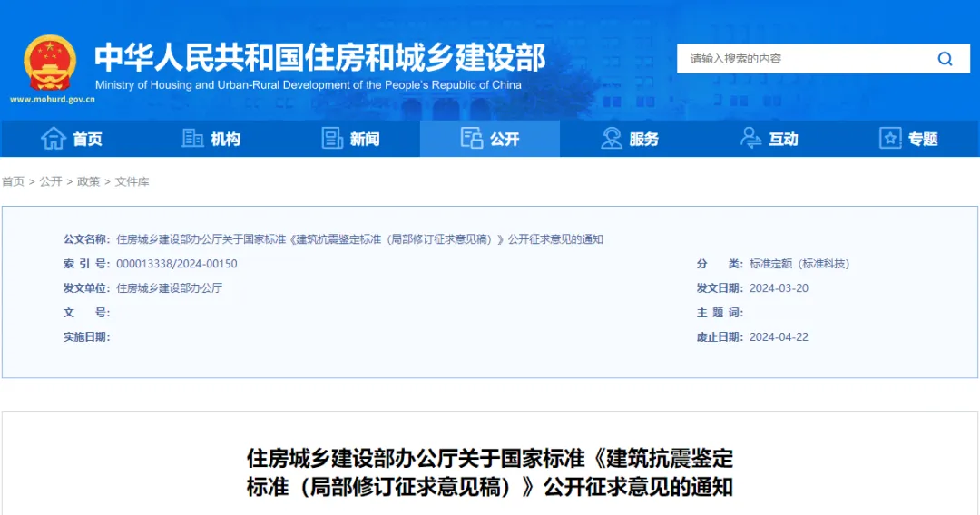Open 政策 breadcrumb link
Image resolution: width=980 pixels, height=515 pixels.
click(89, 182)
